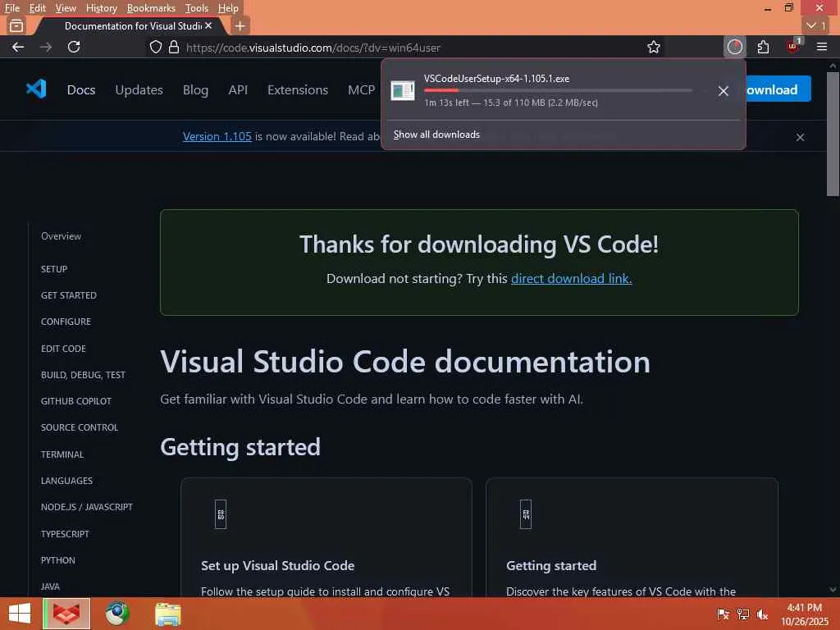
Task: Open the network tray icon
Action: click(743, 614)
